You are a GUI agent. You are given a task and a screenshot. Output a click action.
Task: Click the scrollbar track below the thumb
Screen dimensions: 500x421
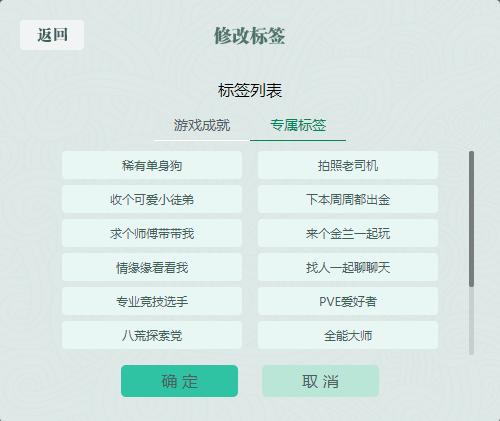[471, 321]
